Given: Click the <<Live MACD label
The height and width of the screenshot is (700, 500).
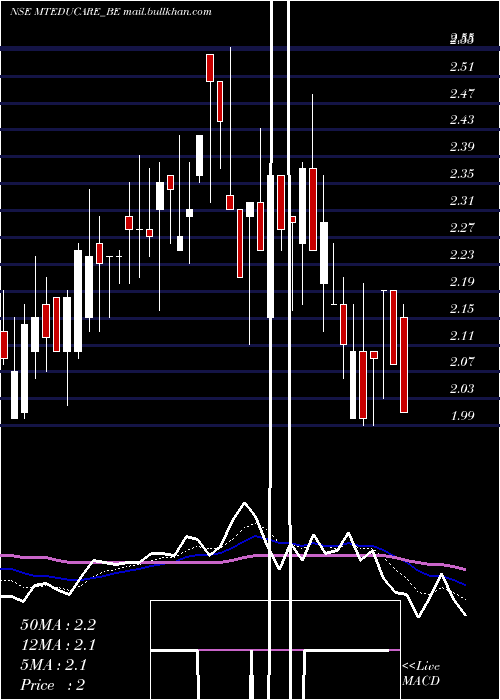Looking at the screenshot, I should (x=421, y=673).
